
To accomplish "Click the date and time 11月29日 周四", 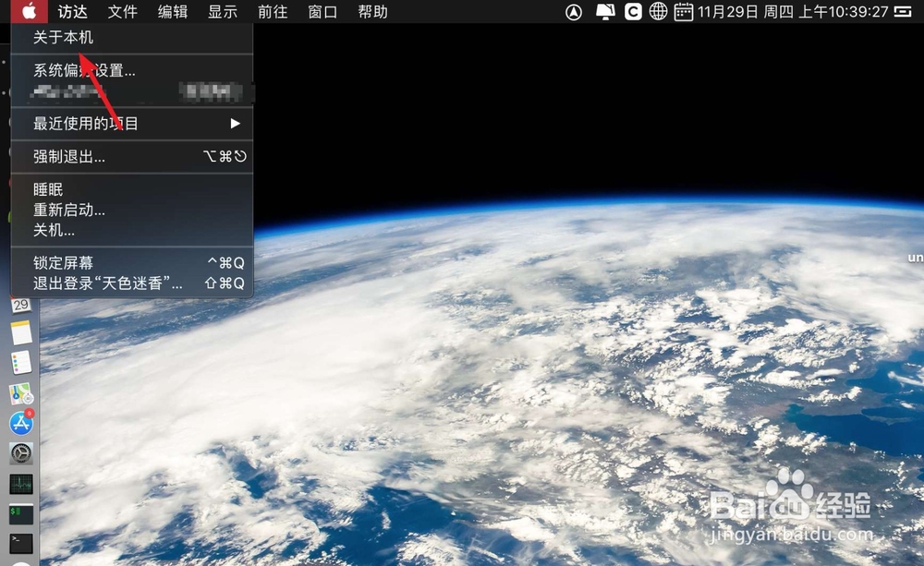I will pyautogui.click(x=746, y=12).
